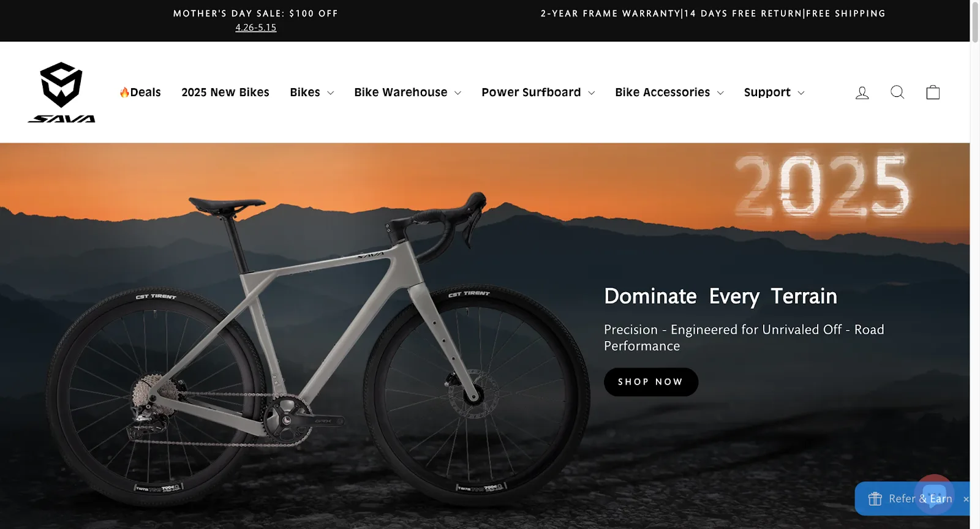
Task: Close the Refer & Earn widget
Action: pos(966,499)
